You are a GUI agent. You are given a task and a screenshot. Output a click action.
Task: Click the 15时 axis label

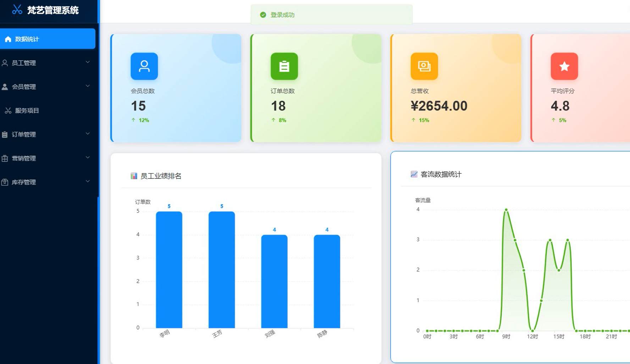click(x=559, y=336)
